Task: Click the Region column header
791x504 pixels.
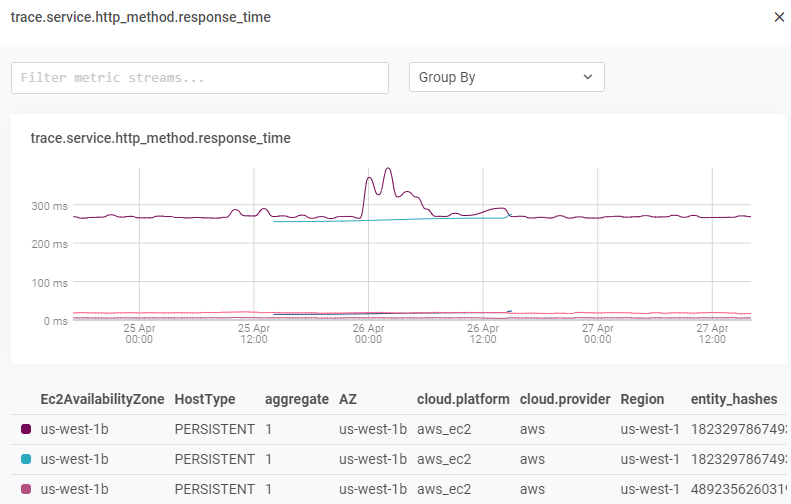Action: (642, 399)
